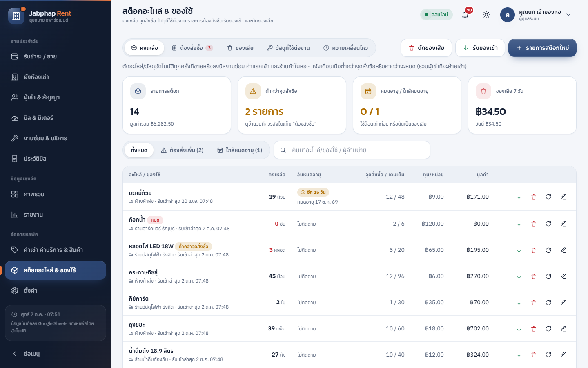This screenshot has width=588, height=368.
Task: Open บิล & มิเตอร์ in sidebar
Action: click(56, 118)
